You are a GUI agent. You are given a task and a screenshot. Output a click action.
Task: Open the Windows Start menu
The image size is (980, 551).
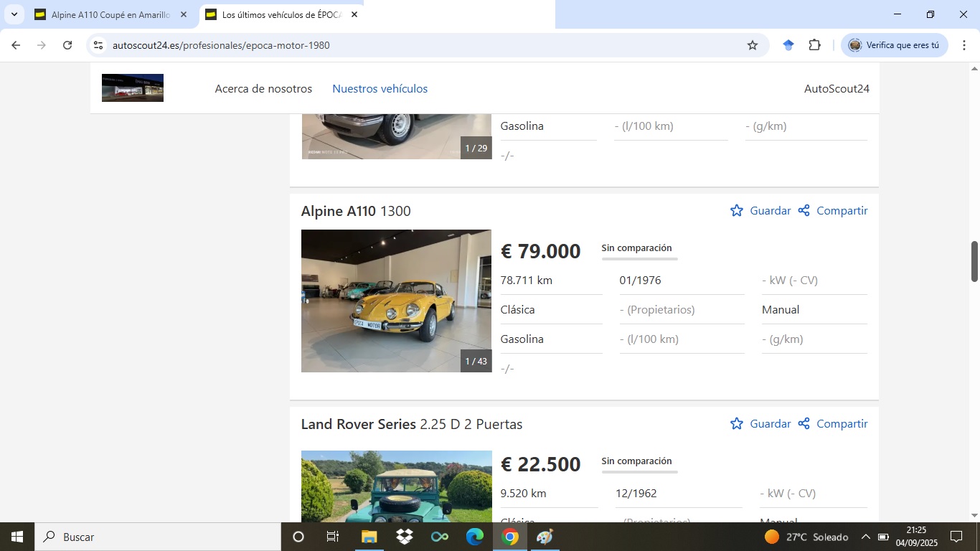17,537
